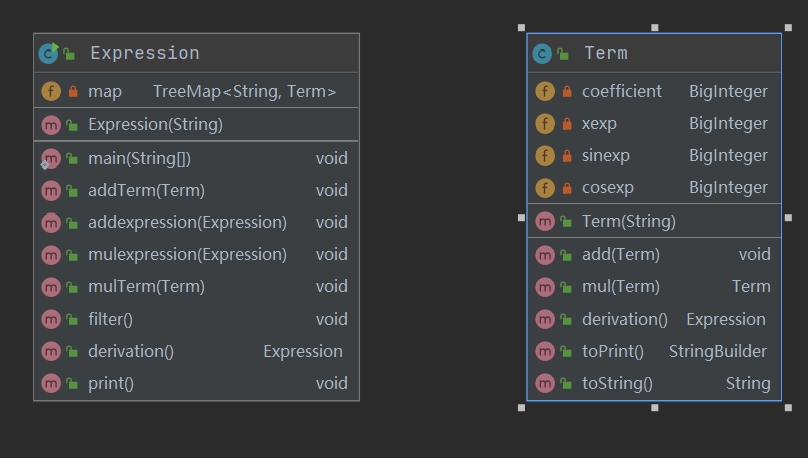Click the coefficient field icon
The image size is (808, 458).
545,92
